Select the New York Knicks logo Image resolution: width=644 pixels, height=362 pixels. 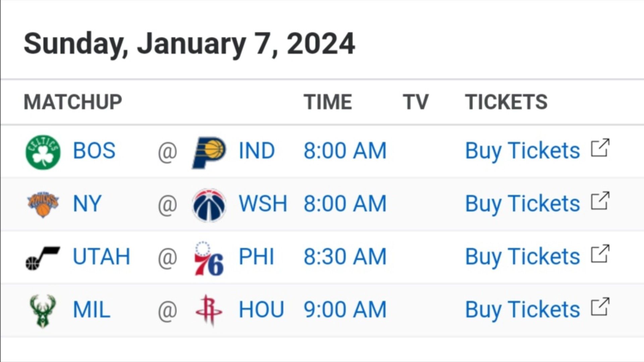click(43, 204)
